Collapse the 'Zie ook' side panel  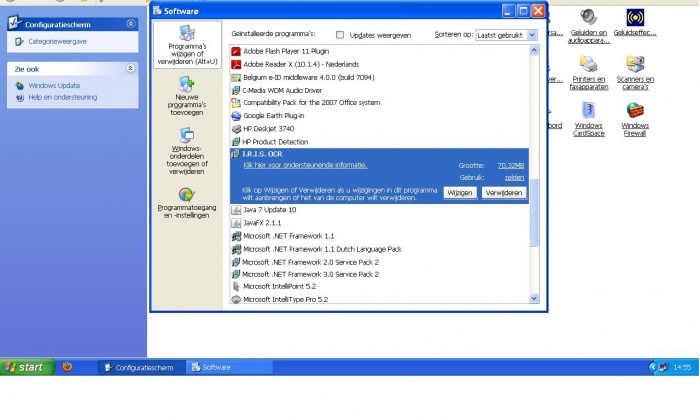(130, 68)
